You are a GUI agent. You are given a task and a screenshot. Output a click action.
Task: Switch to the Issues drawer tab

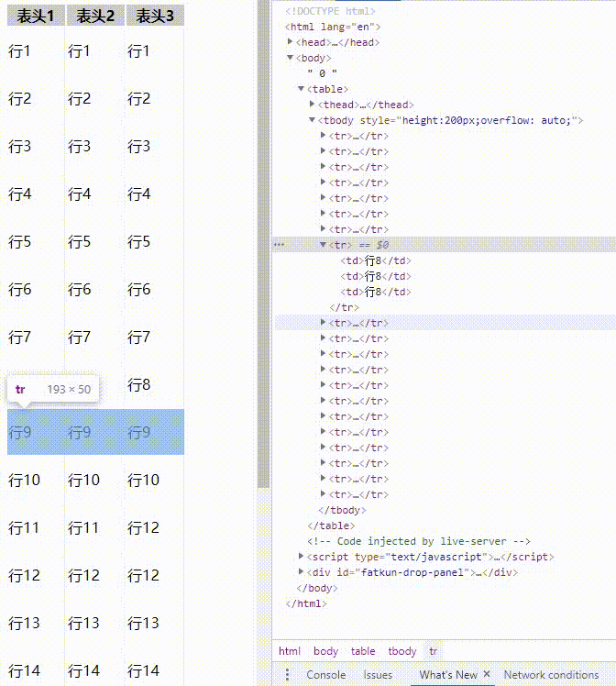tap(378, 675)
